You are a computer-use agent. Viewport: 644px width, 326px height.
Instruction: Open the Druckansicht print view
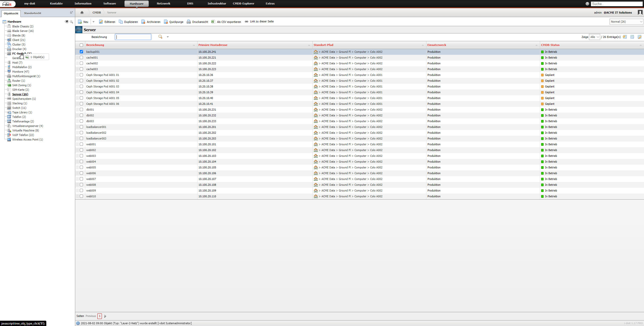[197, 22]
